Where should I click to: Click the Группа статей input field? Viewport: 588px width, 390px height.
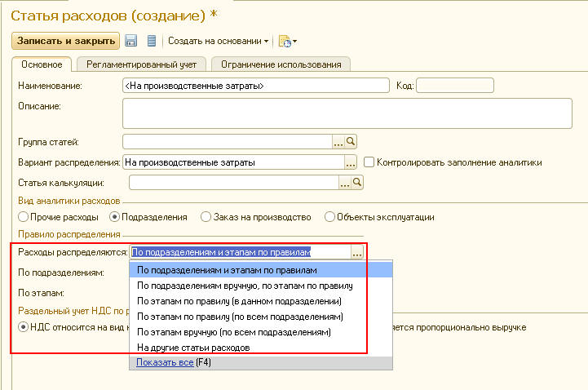228,142
